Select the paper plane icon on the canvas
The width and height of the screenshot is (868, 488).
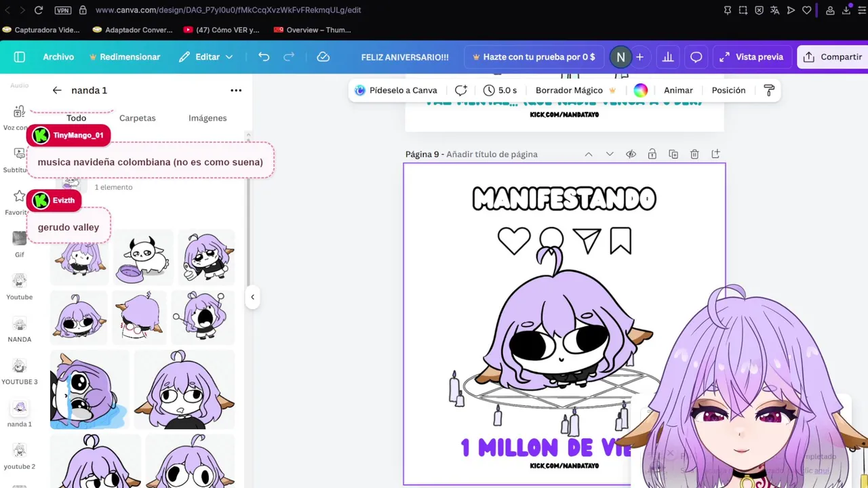587,241
